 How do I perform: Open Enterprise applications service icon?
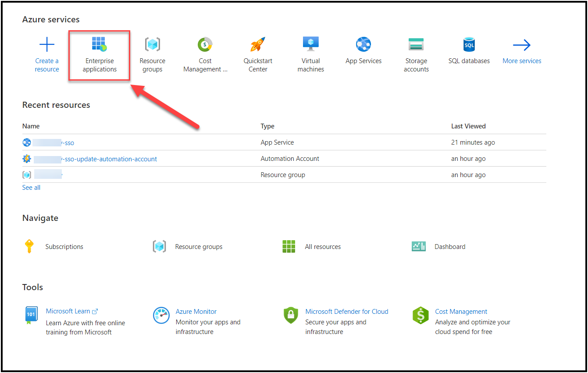(x=100, y=45)
